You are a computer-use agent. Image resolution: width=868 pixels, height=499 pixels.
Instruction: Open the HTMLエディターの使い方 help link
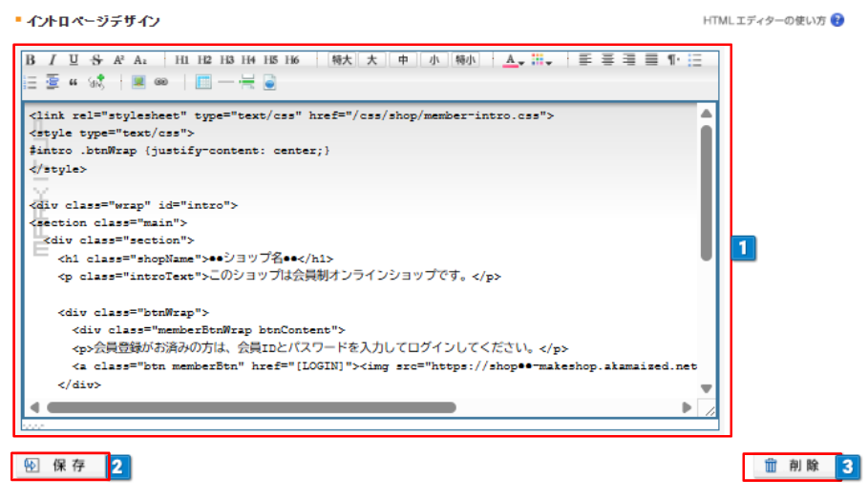click(x=764, y=20)
